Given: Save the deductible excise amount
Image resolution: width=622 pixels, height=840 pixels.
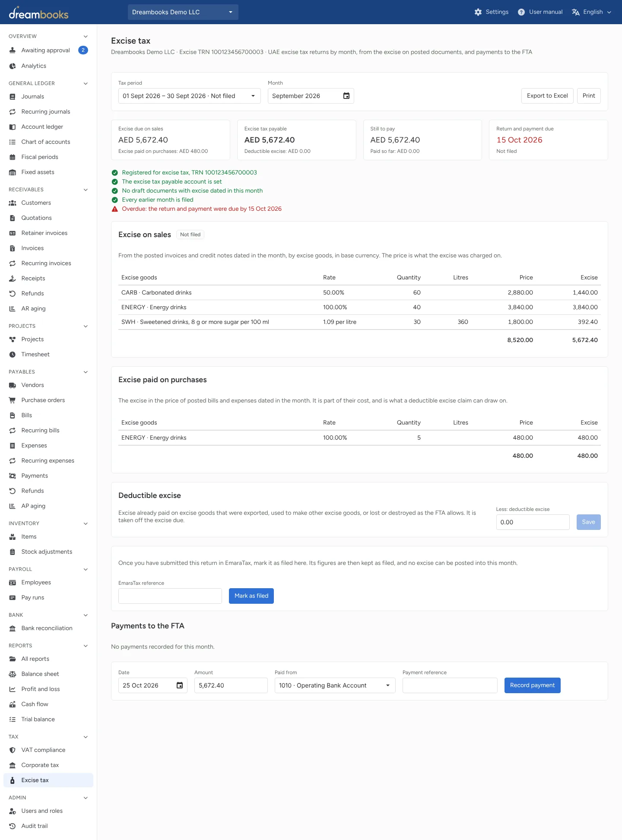Looking at the screenshot, I should point(589,522).
